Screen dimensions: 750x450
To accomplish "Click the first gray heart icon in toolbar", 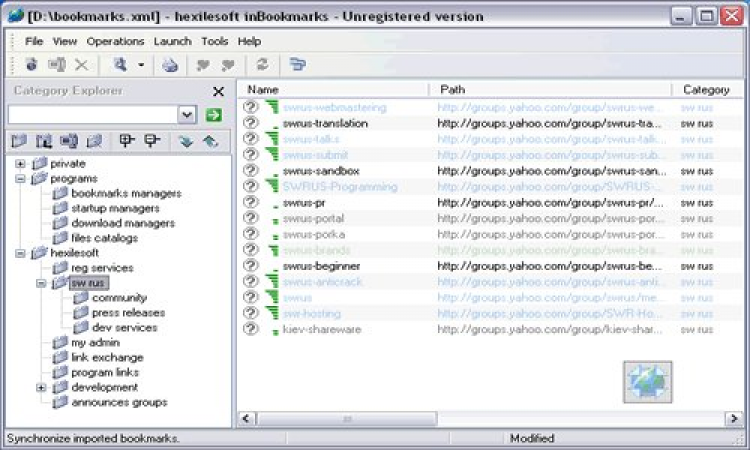I will point(203,65).
